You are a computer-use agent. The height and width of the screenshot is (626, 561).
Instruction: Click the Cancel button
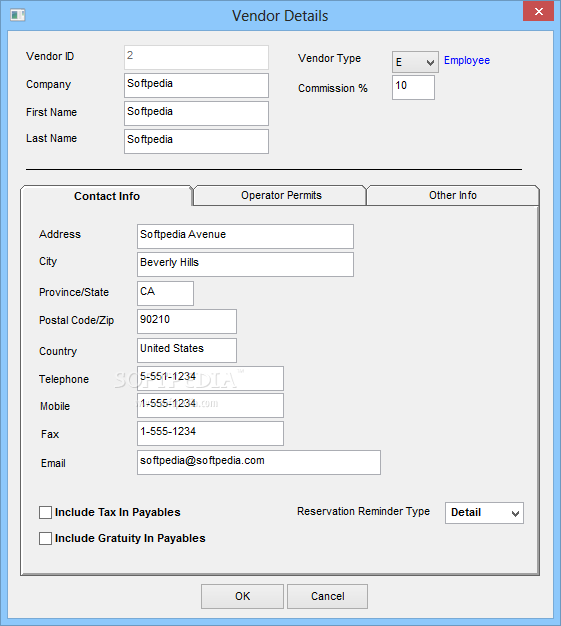[x=327, y=596]
